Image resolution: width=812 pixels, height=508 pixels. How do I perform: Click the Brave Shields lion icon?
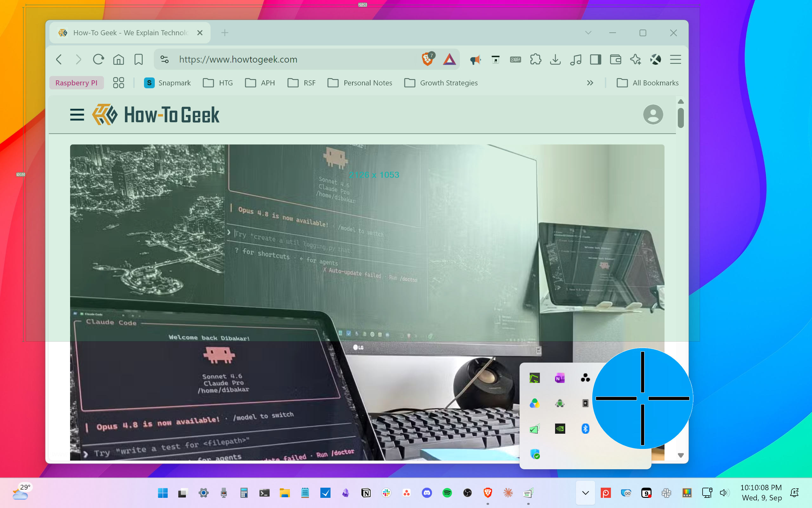(427, 59)
